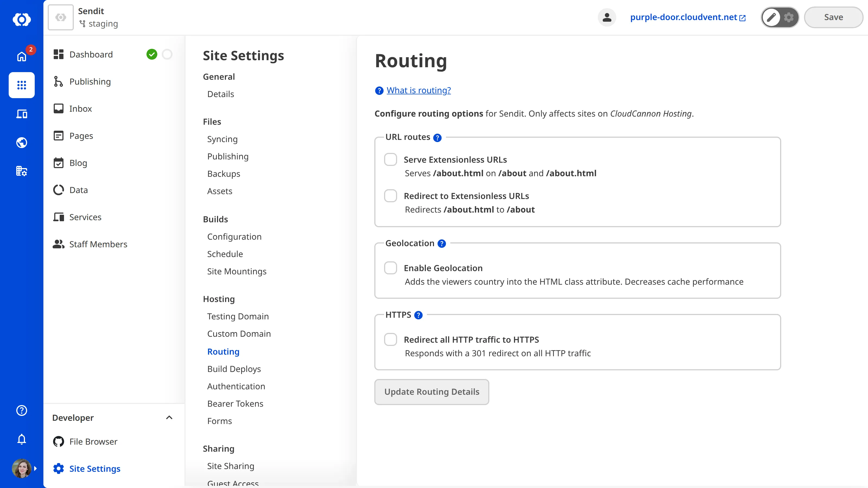Open the Data collection item
This screenshot has width=868, height=488.
click(x=78, y=190)
